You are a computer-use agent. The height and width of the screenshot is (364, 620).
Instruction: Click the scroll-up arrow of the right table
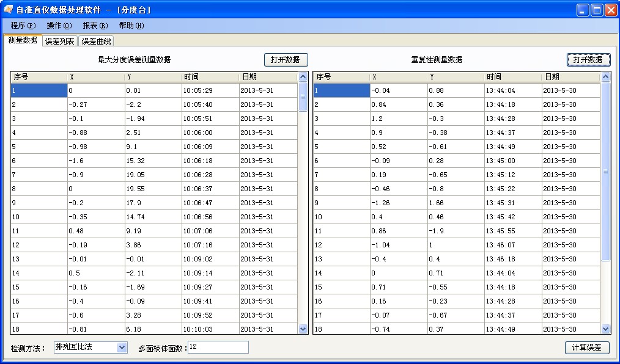[605, 76]
